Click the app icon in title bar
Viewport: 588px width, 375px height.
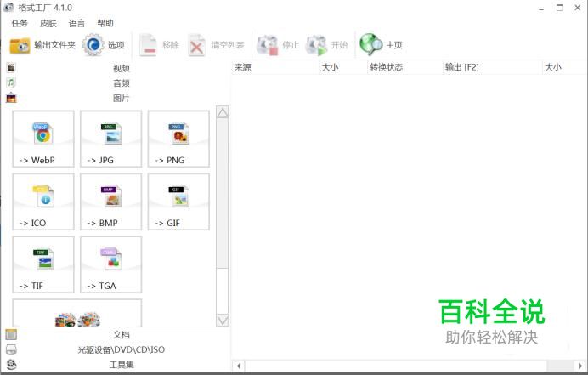tap(8, 8)
